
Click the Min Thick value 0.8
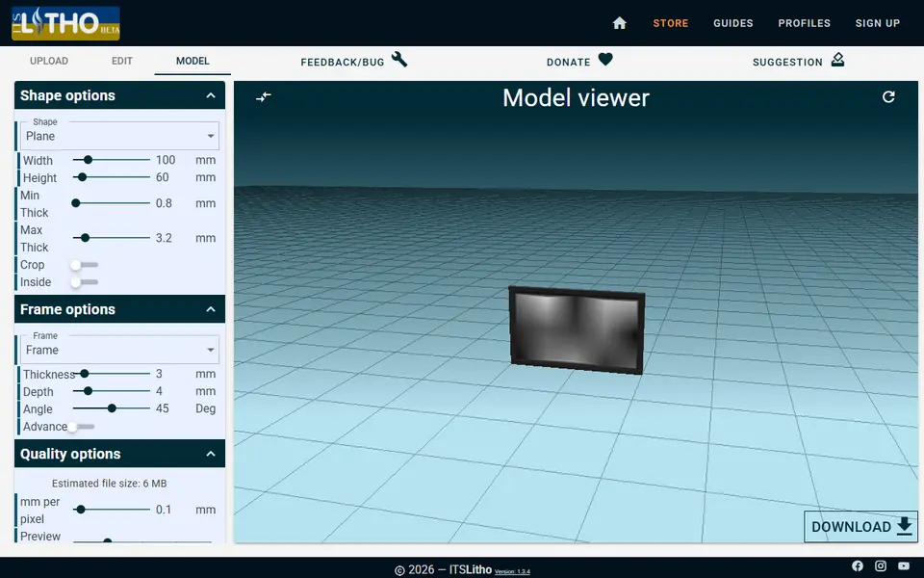point(164,203)
